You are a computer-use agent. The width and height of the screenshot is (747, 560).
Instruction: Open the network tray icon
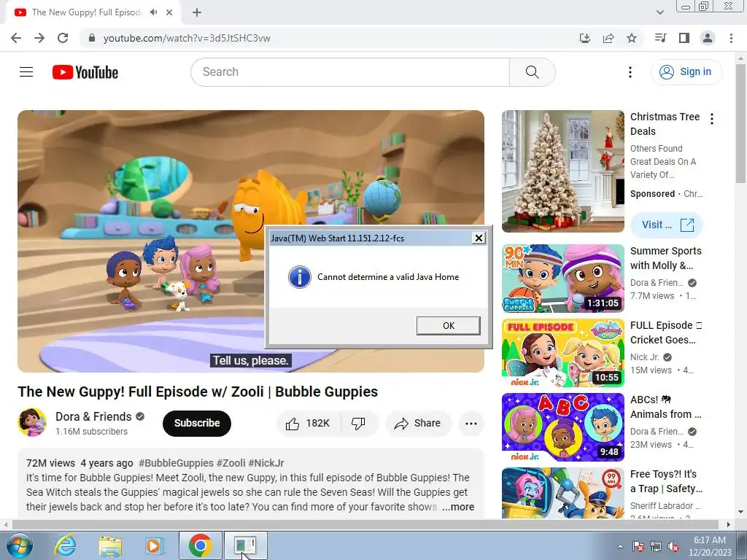656,547
